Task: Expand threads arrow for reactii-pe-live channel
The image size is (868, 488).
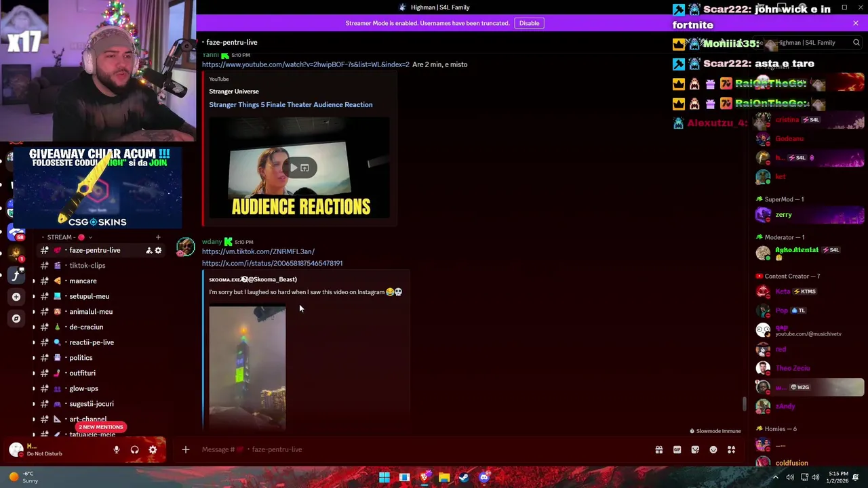Action: pos(34,342)
